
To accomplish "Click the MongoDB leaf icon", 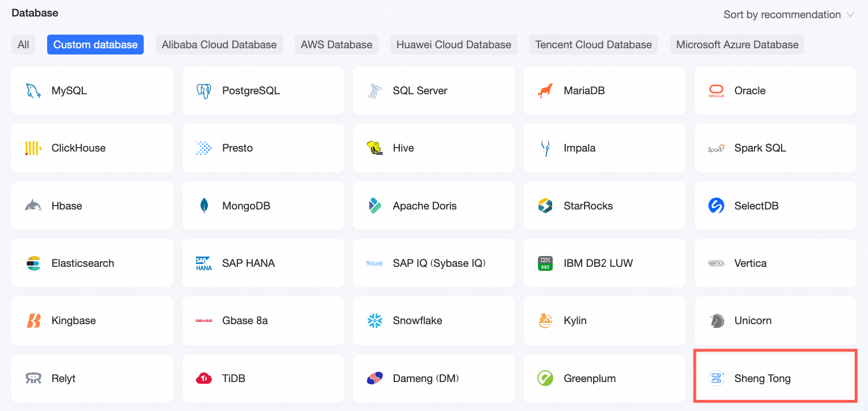I will (204, 205).
